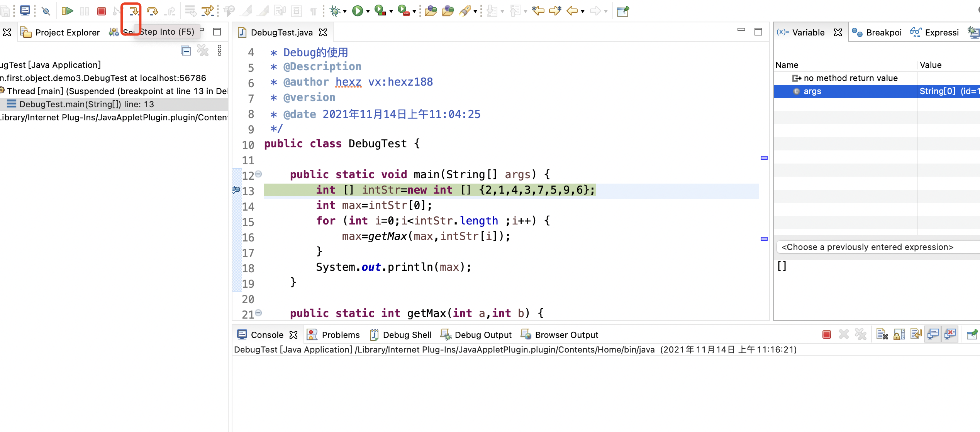This screenshot has width=980, height=432.
Task: Clear the console output
Action: [x=882, y=334]
